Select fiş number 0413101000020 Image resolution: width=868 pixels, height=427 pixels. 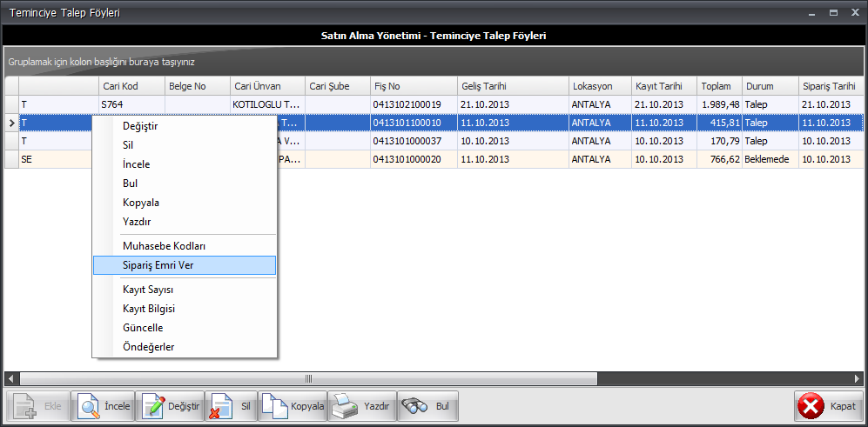click(x=414, y=159)
